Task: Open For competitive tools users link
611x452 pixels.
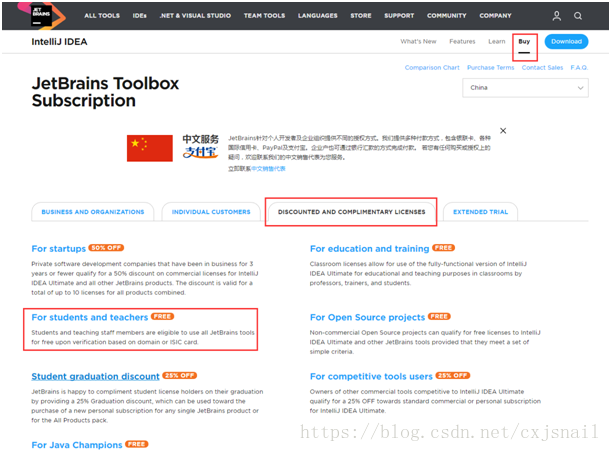Action: click(x=371, y=376)
